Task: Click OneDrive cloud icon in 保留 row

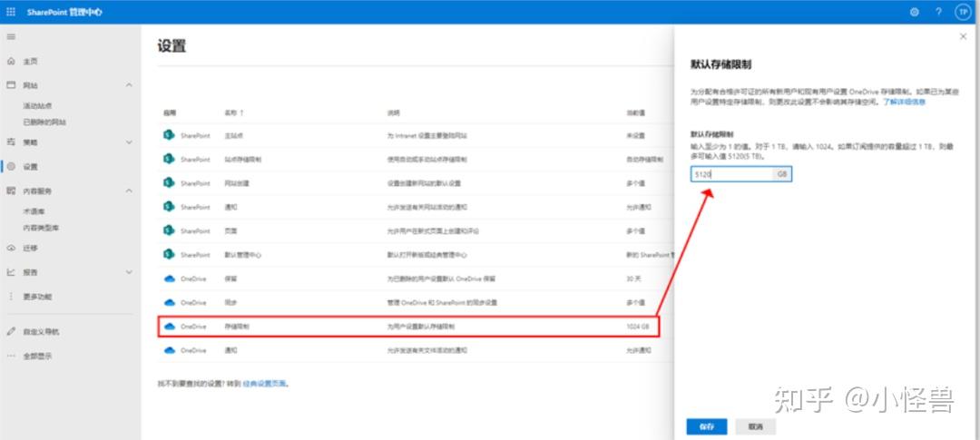Action: point(169,279)
